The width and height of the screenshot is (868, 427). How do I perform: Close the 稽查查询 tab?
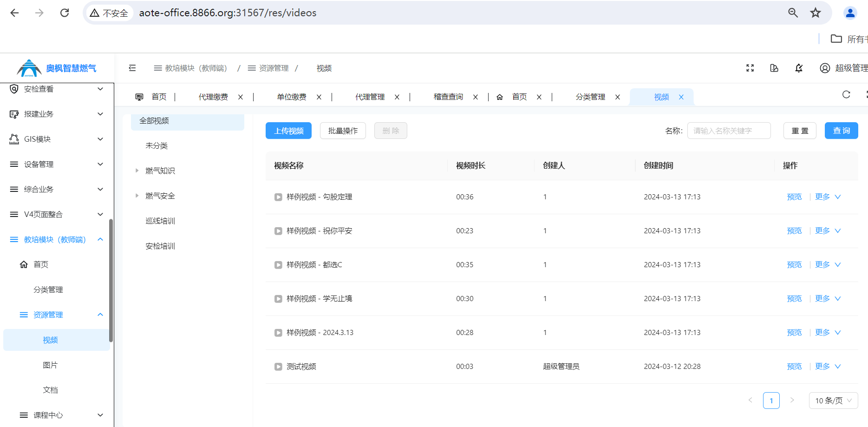click(x=476, y=97)
